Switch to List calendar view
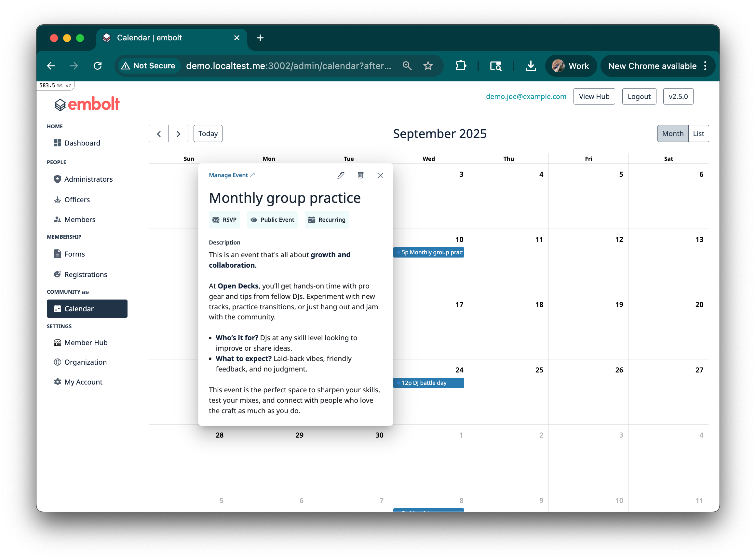This screenshot has height=560, width=756. click(x=698, y=133)
